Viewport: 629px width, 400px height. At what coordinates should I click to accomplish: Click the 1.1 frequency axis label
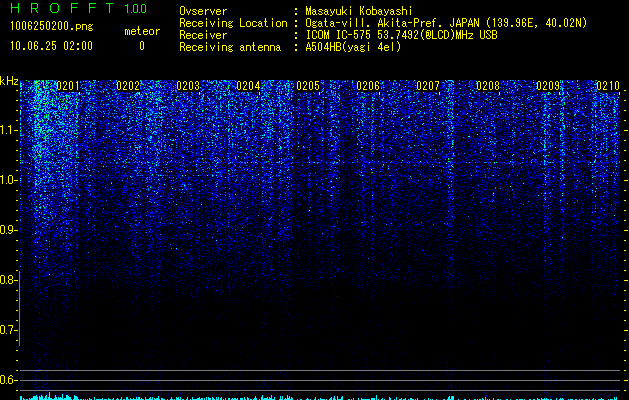(x=9, y=130)
